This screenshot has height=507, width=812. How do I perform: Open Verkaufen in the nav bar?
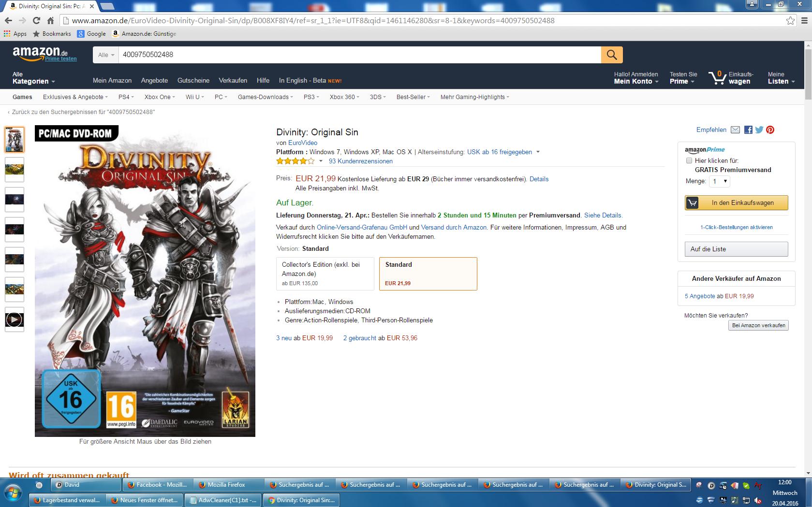(233, 80)
